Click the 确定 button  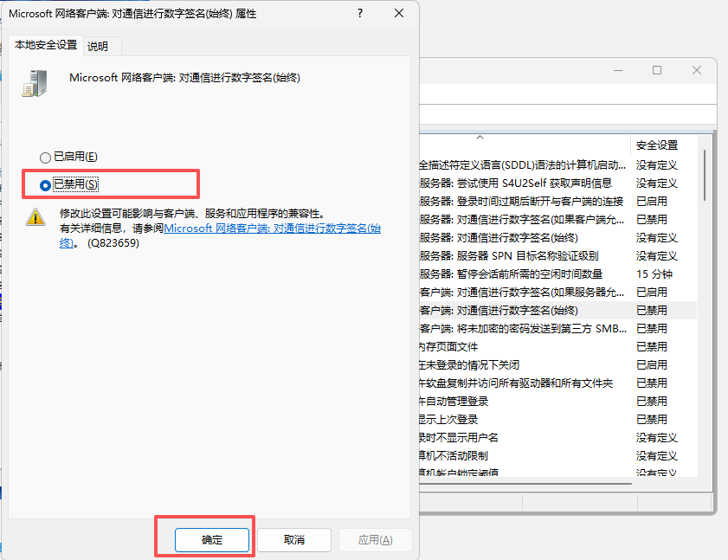pos(212,540)
